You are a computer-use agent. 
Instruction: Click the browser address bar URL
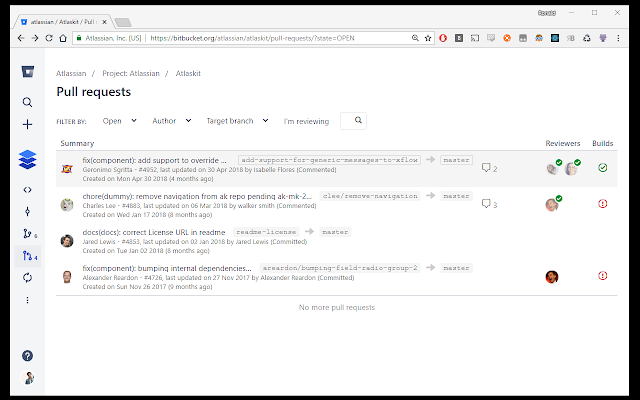(x=252, y=38)
